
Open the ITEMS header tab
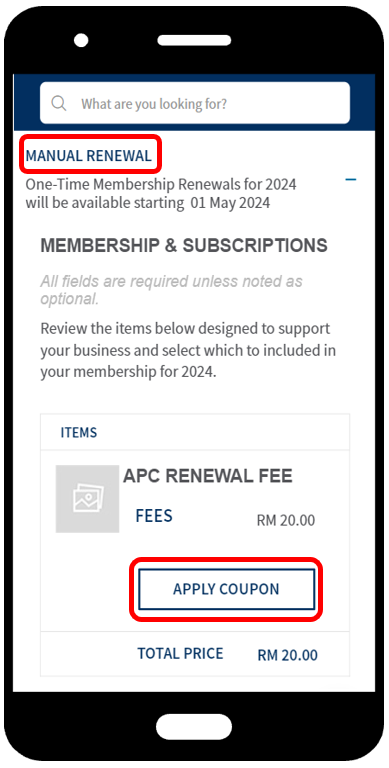point(79,432)
